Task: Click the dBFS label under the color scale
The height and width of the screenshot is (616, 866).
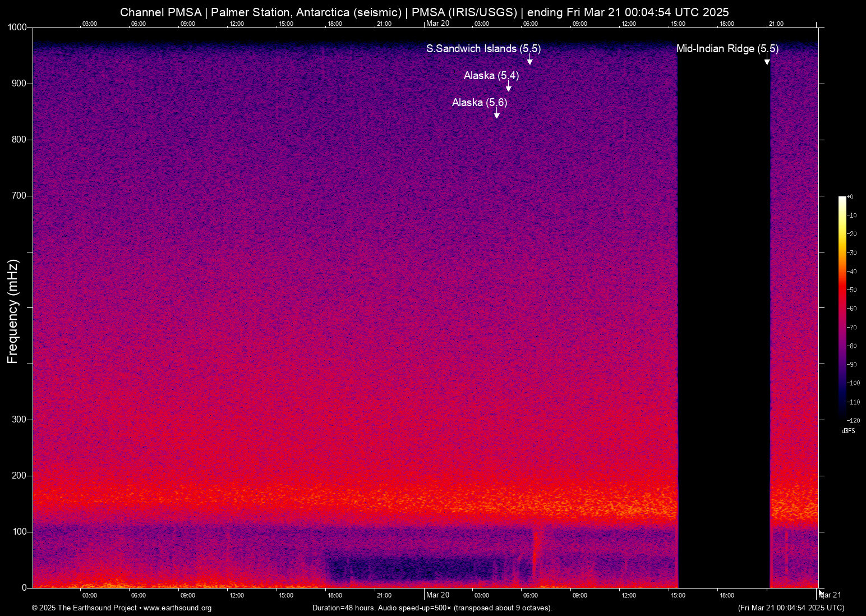Action: click(847, 430)
